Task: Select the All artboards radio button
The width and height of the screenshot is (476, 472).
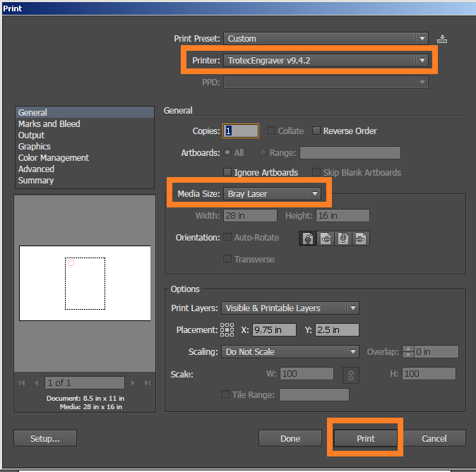Action: point(227,152)
